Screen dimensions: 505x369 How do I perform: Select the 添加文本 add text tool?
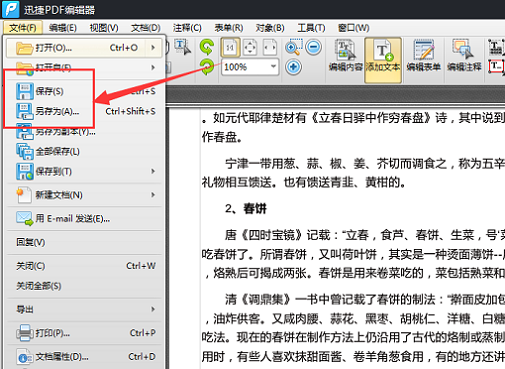click(383, 60)
